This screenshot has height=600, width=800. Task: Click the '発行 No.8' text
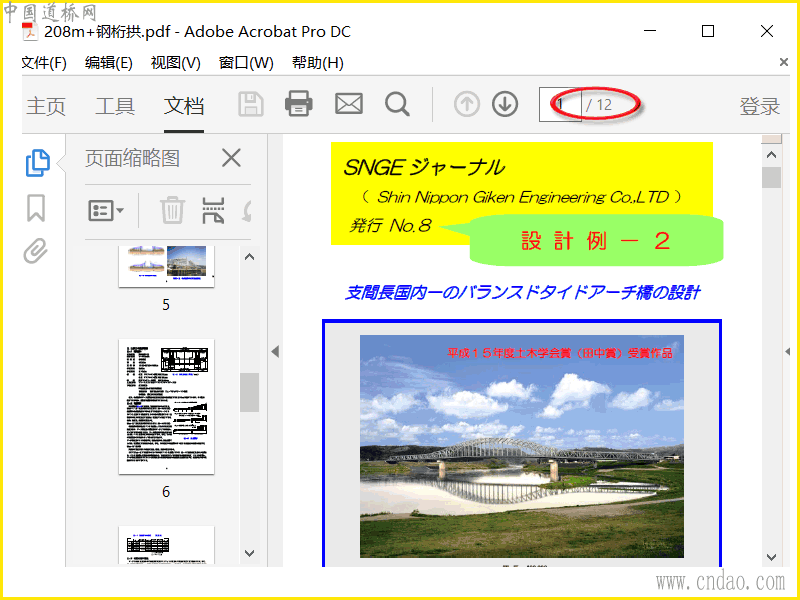tap(390, 225)
